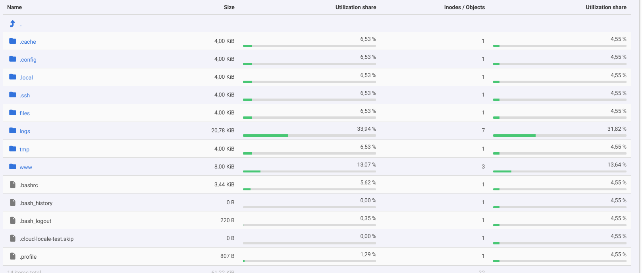Click the www folder icon
The height and width of the screenshot is (273, 644).
[x=13, y=167]
